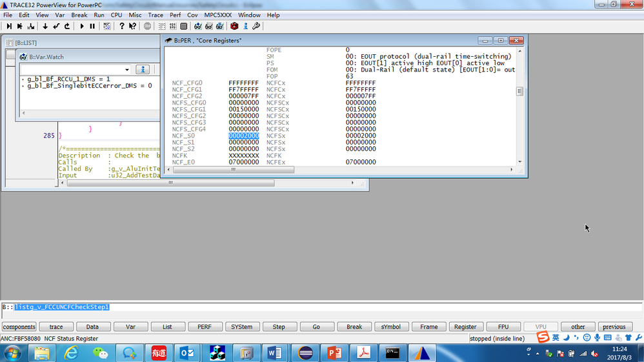Image resolution: width=644 pixels, height=362 pixels.
Task: Click the SYStem softkey button
Action: (241, 327)
